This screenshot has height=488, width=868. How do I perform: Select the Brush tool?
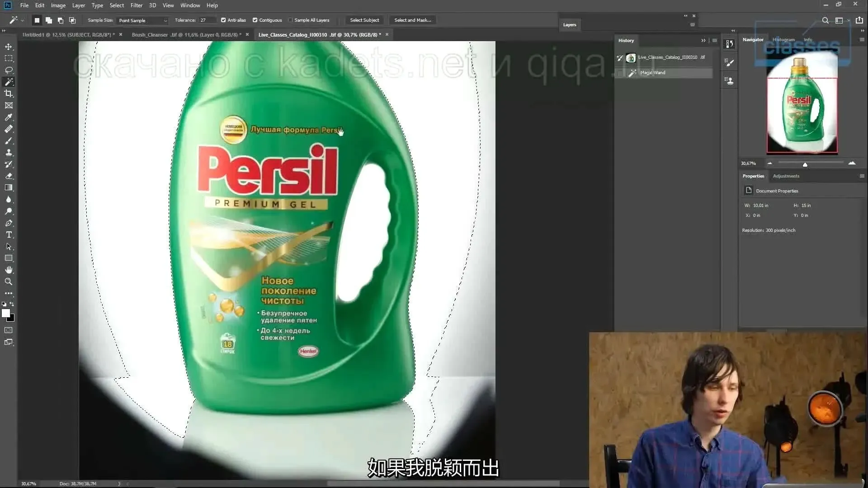9,141
